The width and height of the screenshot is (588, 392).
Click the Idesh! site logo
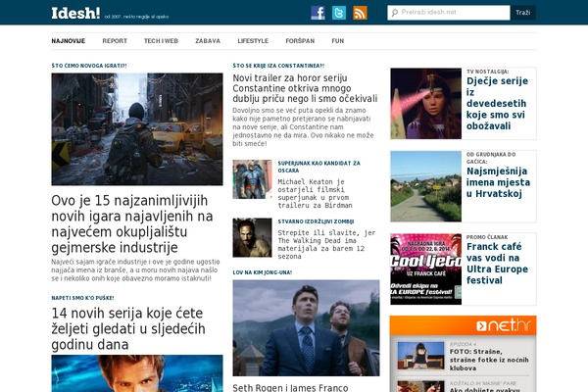click(75, 13)
